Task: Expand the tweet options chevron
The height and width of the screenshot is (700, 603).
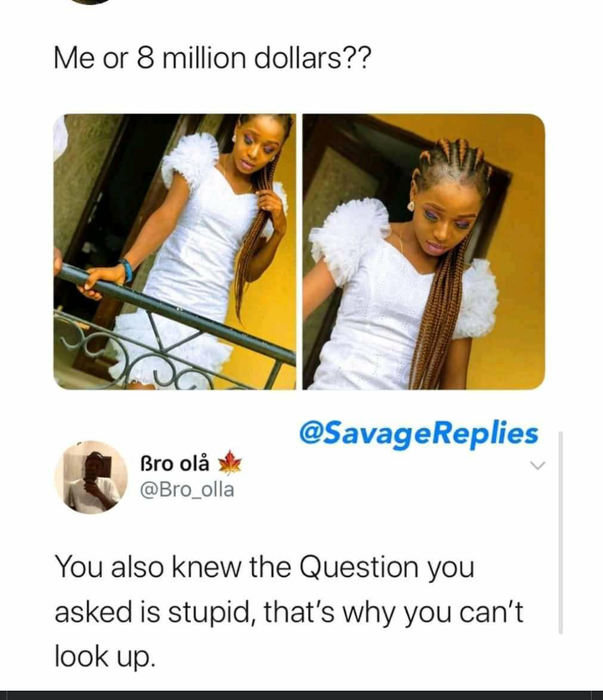Action: point(538,466)
